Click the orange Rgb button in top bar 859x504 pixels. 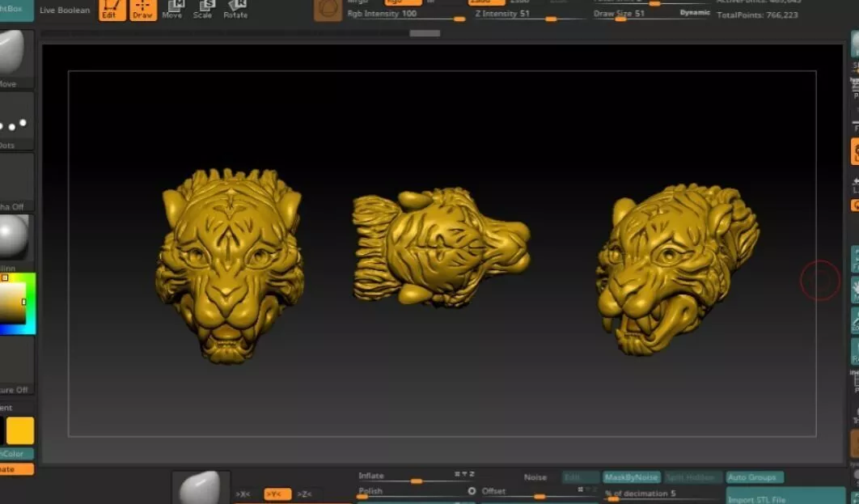403,2
